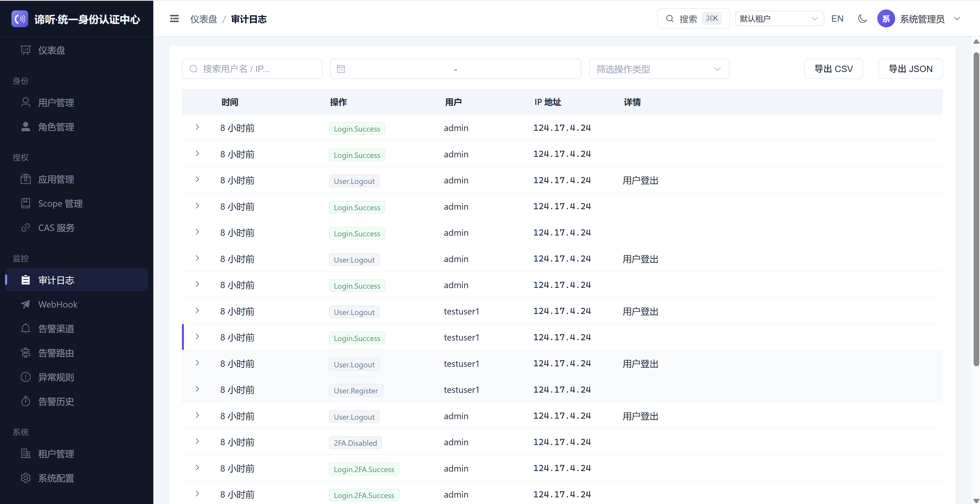Open 系统配置 gear menu item
The image size is (980, 504).
[x=56, y=478]
